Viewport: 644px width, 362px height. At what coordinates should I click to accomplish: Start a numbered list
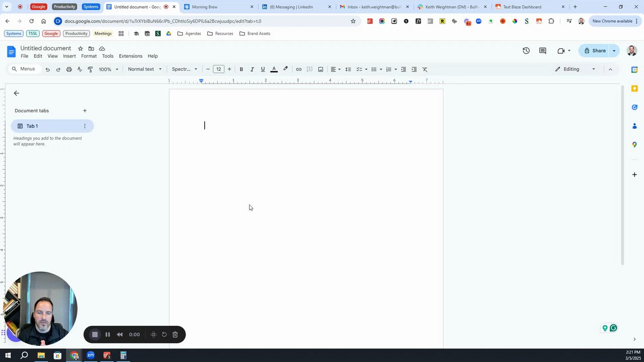coord(388,69)
